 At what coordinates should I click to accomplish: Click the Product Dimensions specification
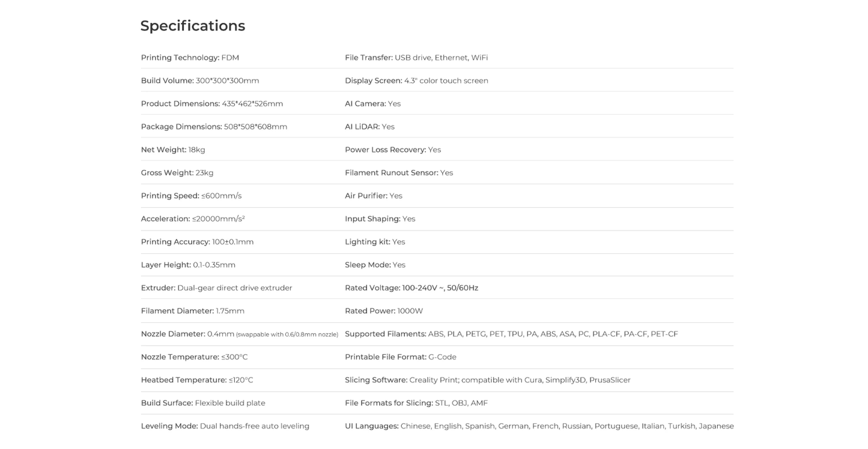(x=211, y=104)
